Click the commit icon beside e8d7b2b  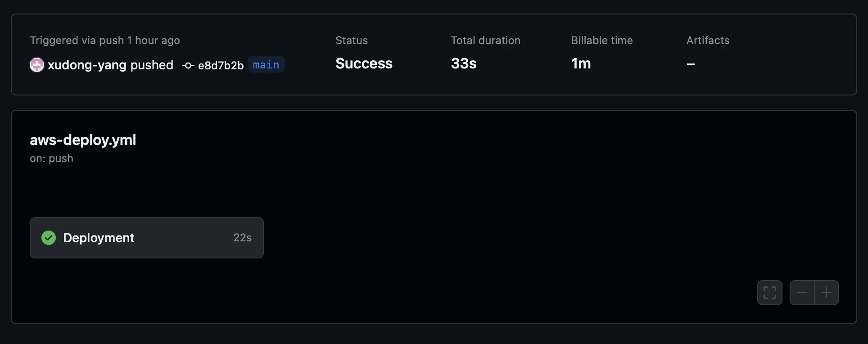[x=187, y=65]
